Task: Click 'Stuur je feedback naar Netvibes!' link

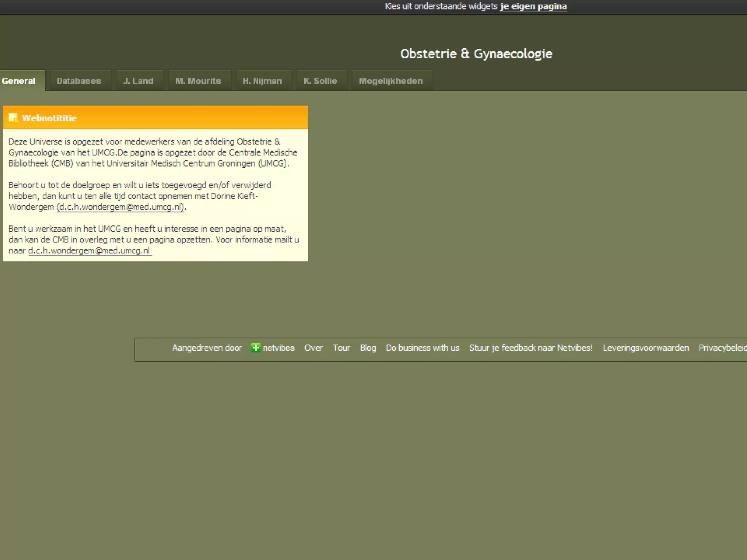Action: click(531, 348)
